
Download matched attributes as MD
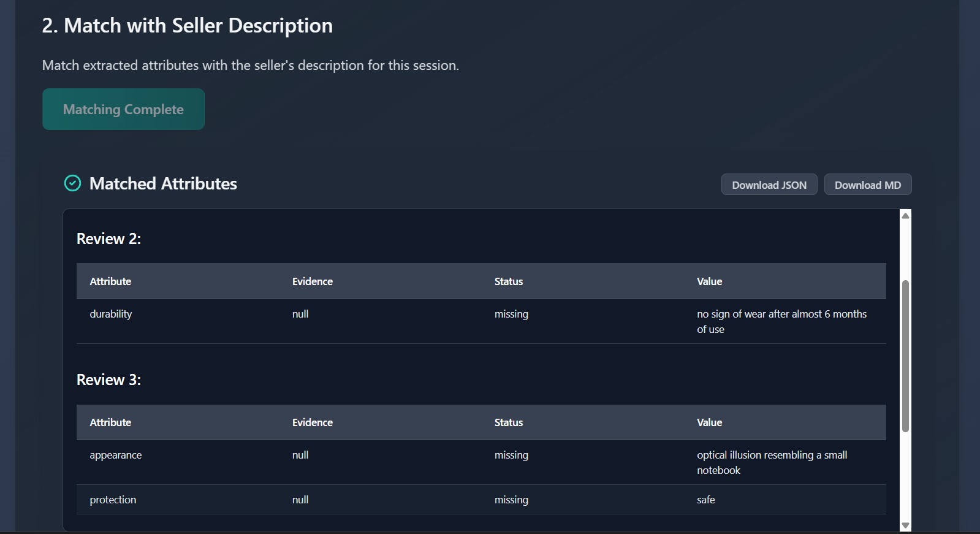click(867, 185)
